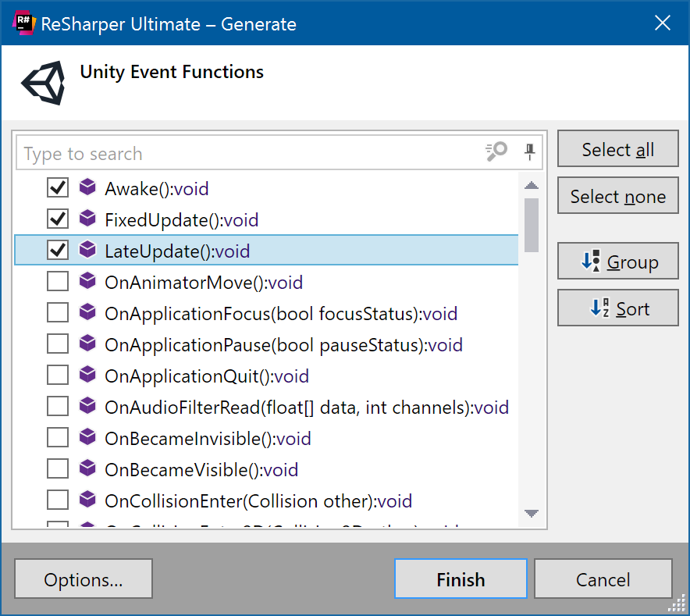Click the scrollbar down arrow

click(x=532, y=514)
